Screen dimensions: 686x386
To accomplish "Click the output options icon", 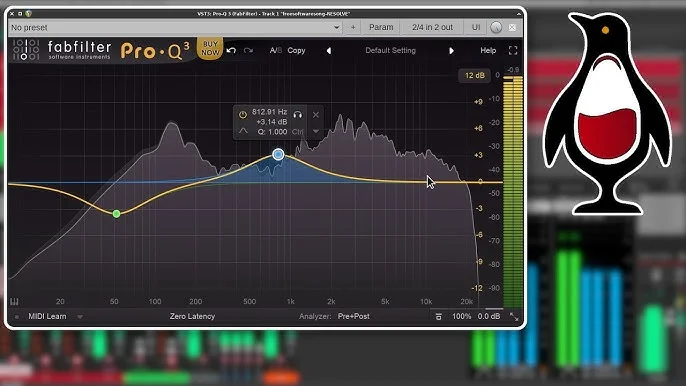I will [x=438, y=316].
